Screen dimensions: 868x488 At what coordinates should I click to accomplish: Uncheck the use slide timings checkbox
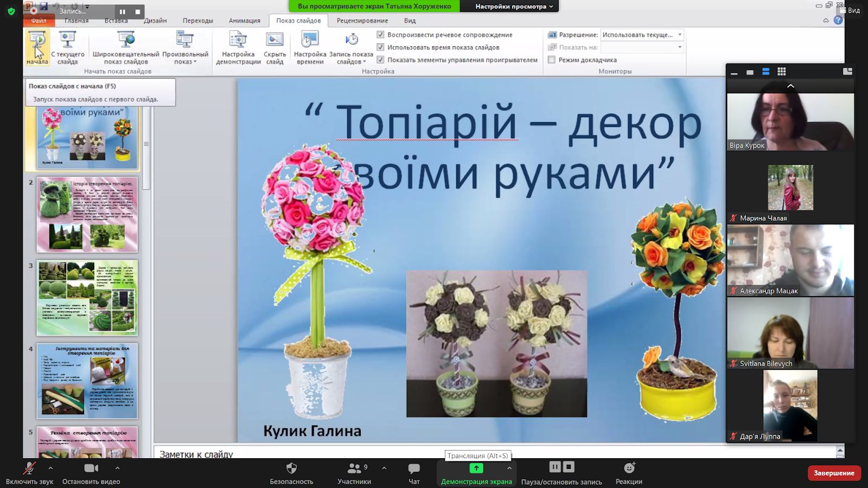pos(380,47)
